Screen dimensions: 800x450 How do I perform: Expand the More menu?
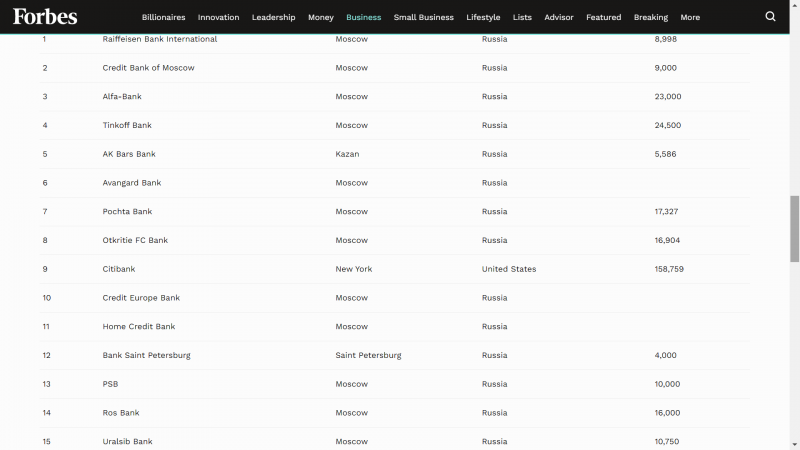click(690, 17)
